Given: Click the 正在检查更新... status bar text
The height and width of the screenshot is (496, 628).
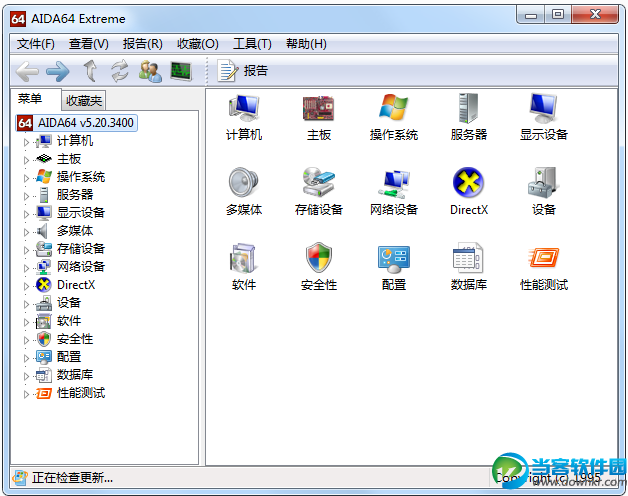Looking at the screenshot, I should click(72, 478).
